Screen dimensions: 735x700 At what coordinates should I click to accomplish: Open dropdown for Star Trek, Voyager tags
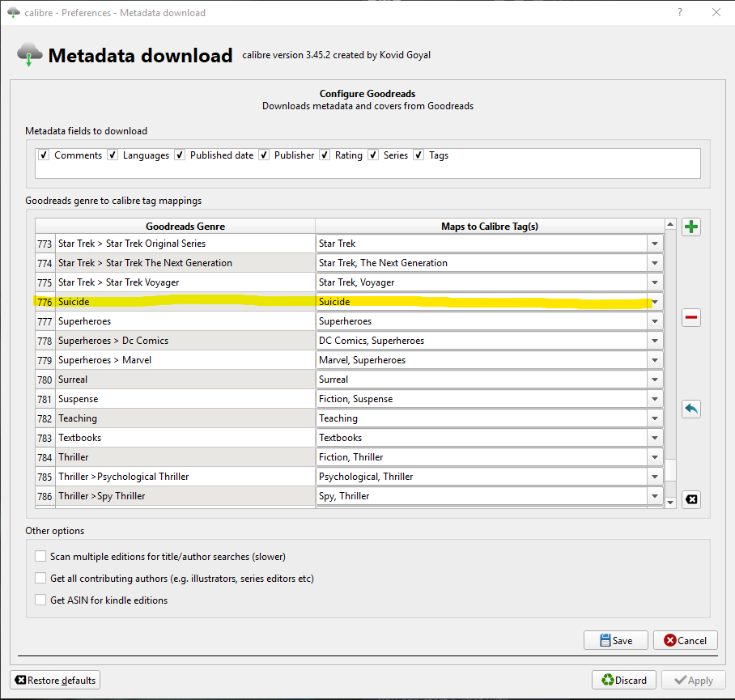point(655,282)
